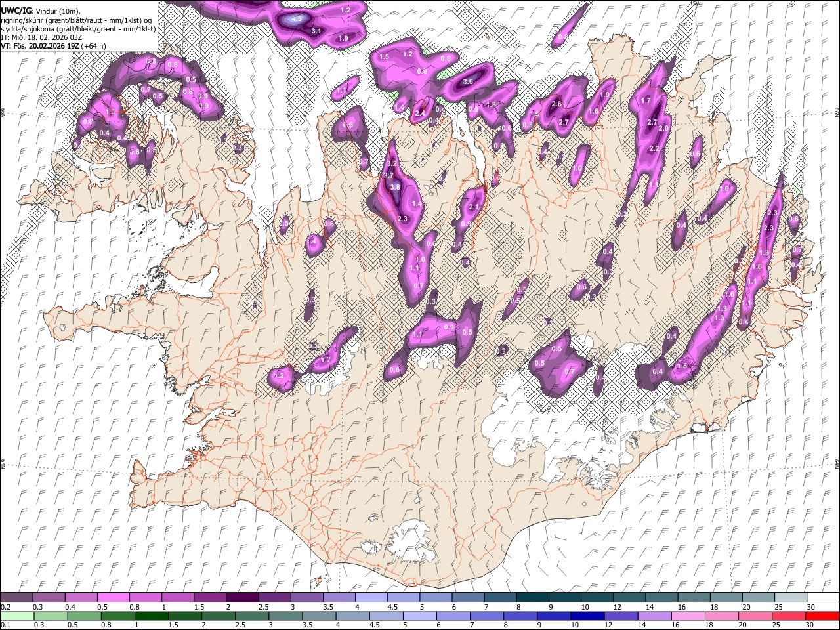Click the 15W longitude label at top edge
The width and height of the screenshot is (840, 630).
pyautogui.click(x=696, y=3)
